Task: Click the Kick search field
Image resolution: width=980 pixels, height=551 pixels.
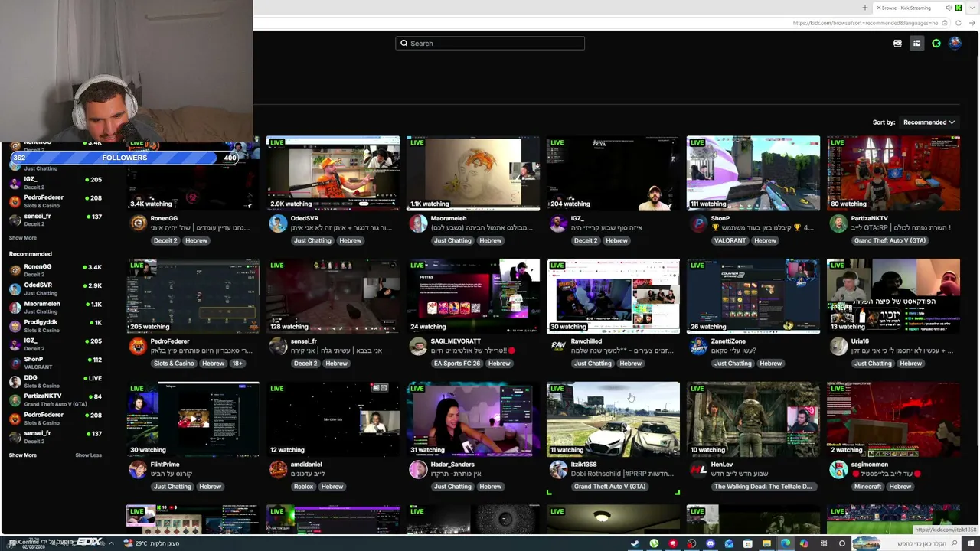Action: click(490, 44)
